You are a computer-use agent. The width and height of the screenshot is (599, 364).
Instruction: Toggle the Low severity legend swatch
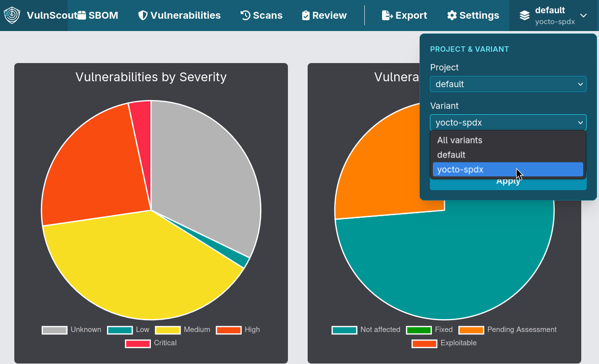[120, 330]
